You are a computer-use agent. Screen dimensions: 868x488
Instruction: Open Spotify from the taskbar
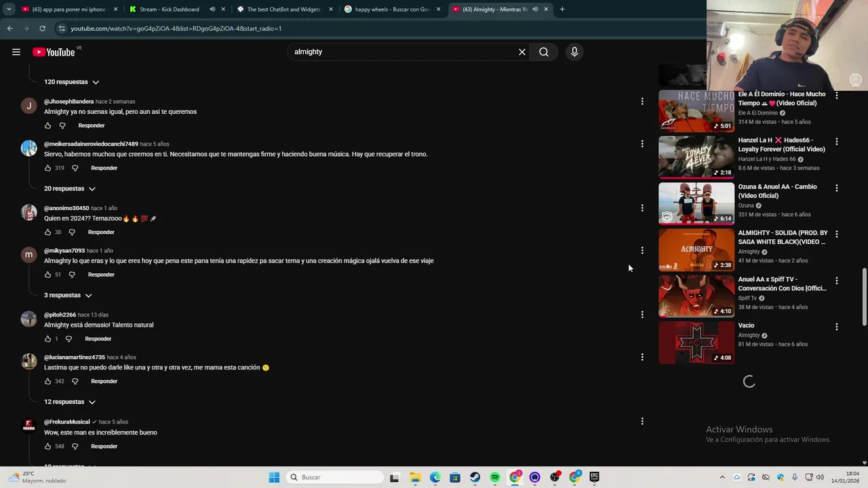click(x=495, y=477)
